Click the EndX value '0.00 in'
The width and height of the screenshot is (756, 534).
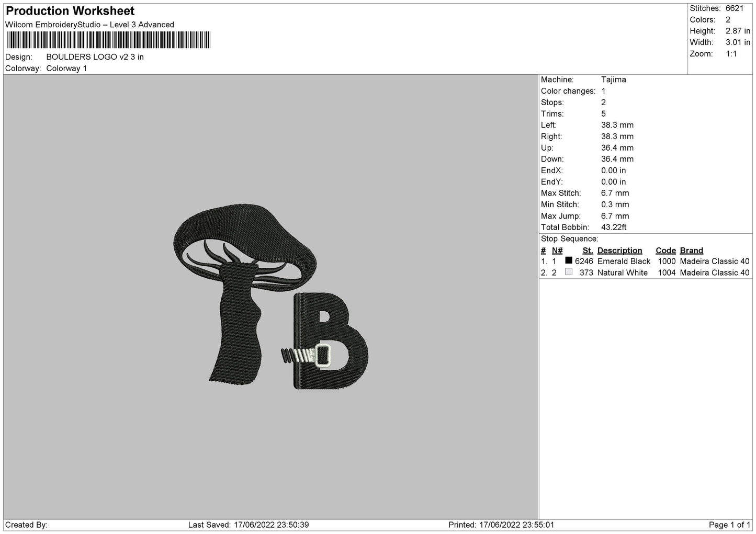[x=614, y=171]
